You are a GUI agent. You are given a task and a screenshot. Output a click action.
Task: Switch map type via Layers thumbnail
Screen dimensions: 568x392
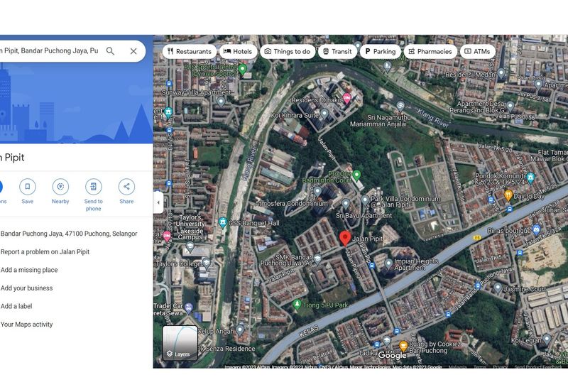pos(180,343)
